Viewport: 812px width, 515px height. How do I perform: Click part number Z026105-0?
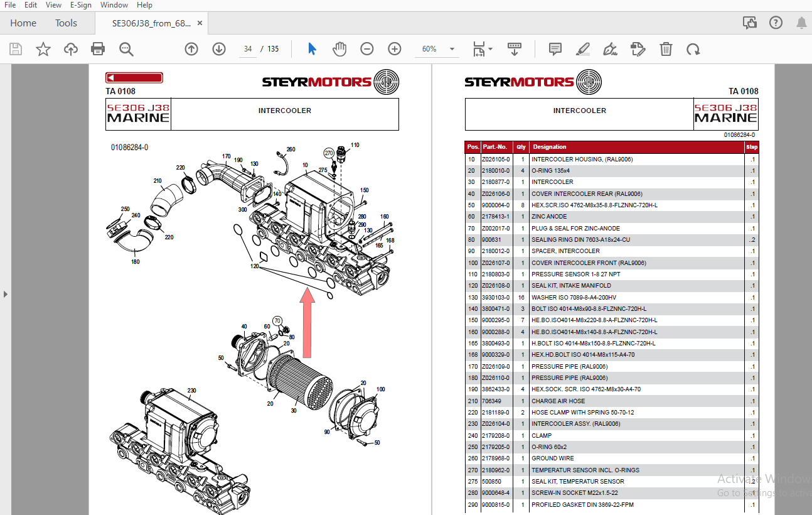pyautogui.click(x=496, y=160)
